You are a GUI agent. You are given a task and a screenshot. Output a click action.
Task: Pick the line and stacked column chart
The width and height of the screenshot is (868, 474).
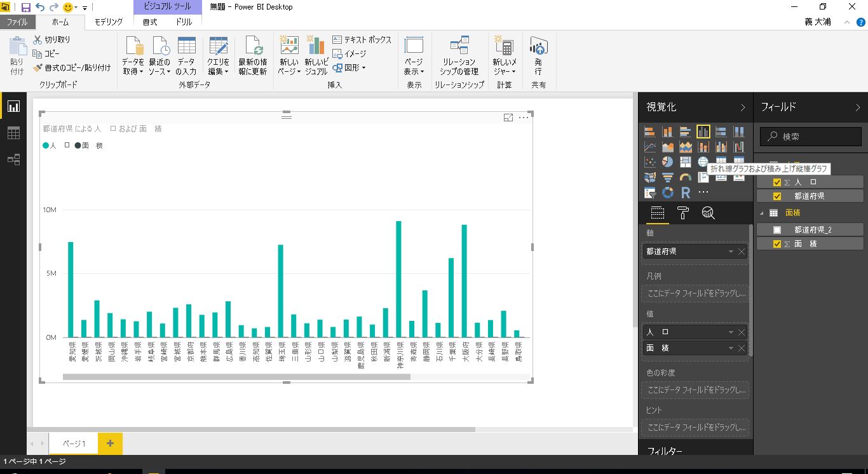point(703,147)
